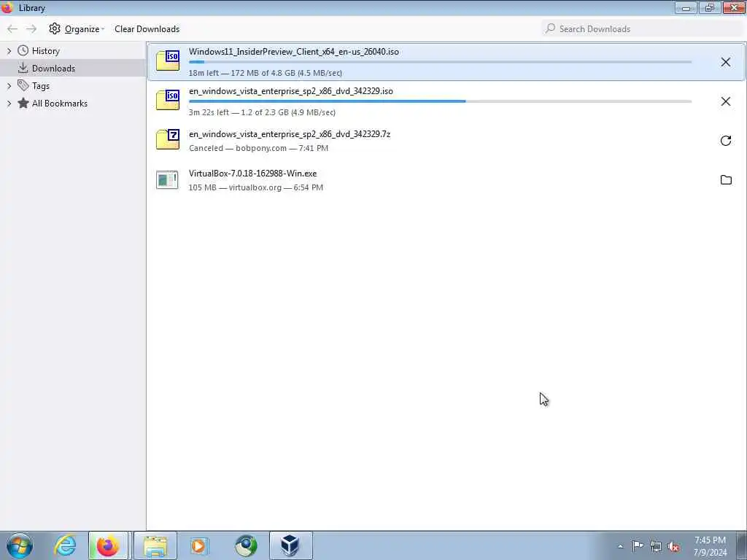Click the Windows11 ISO file icon
The height and width of the screenshot is (560, 747).
tap(168, 61)
